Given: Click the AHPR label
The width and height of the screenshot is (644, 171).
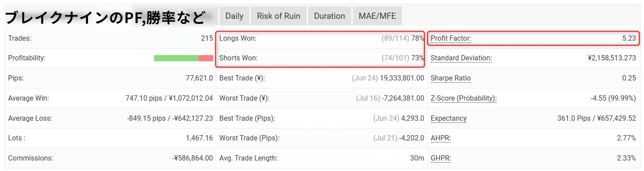Looking at the screenshot, I should pos(440,138).
